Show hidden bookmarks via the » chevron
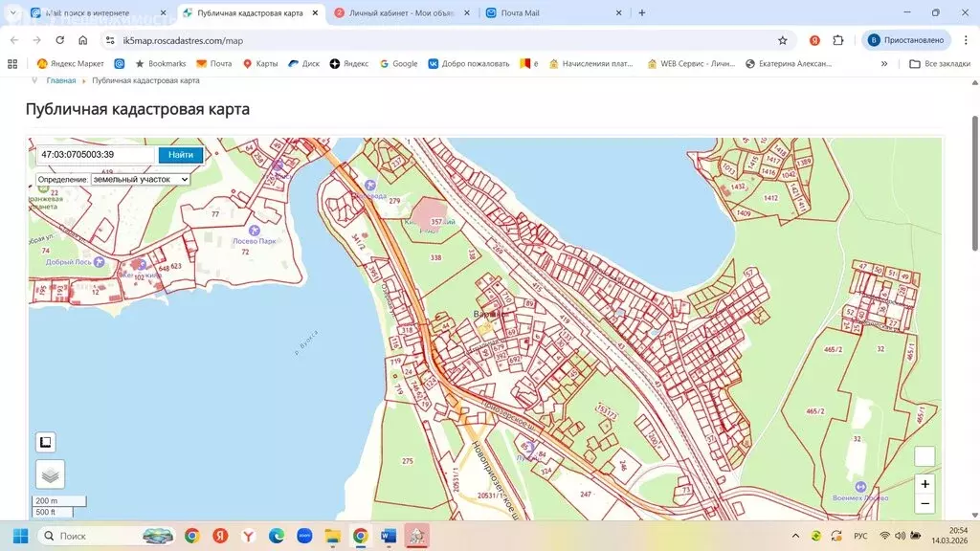 click(885, 63)
